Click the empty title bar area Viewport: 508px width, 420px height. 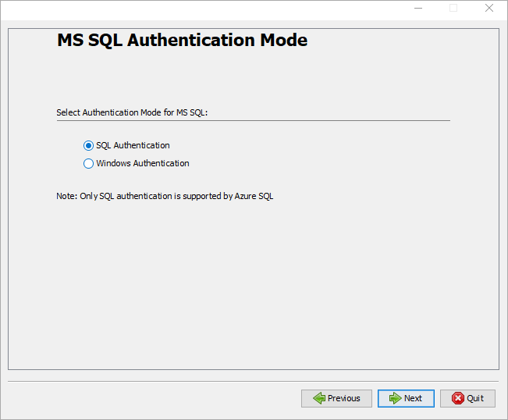pos(195,8)
